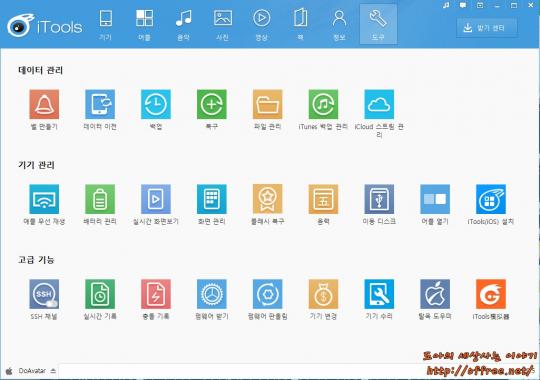Open iTunes 백업 관리 tool

coord(323,104)
